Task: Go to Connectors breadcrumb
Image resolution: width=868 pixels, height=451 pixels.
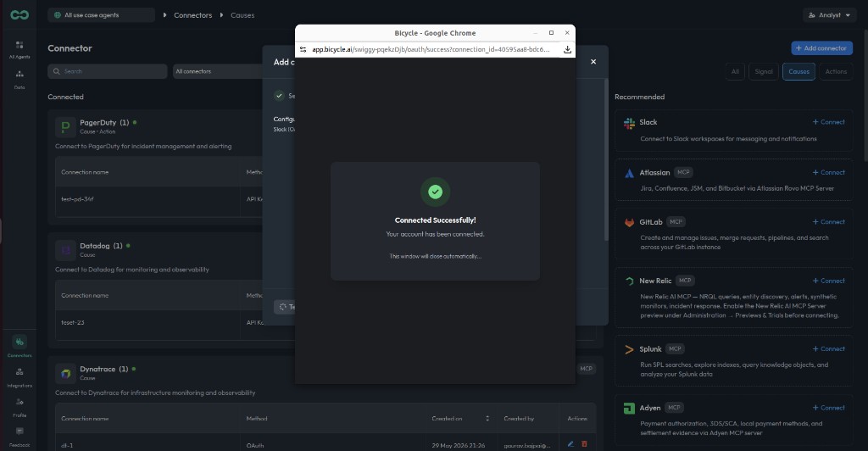Action: [x=192, y=15]
